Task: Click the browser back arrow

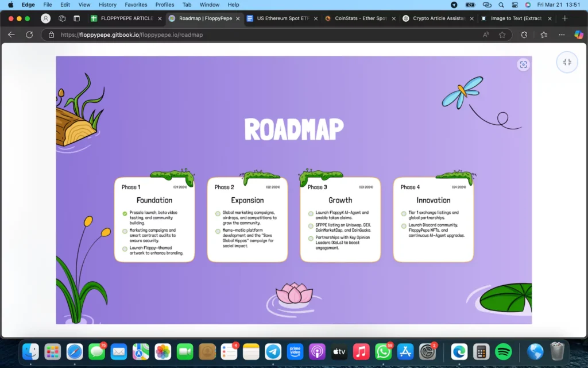Action: (x=11, y=34)
